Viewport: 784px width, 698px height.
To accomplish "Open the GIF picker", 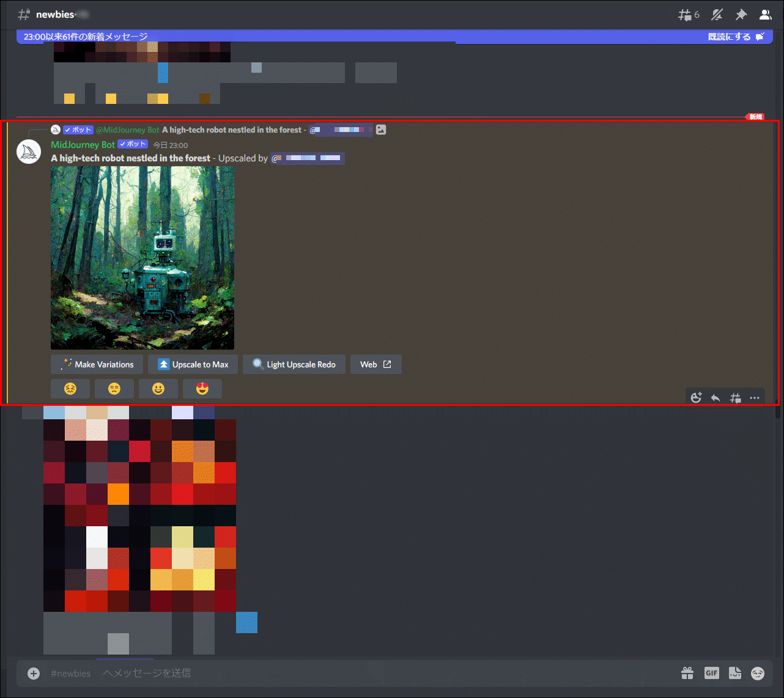I will coord(711,674).
